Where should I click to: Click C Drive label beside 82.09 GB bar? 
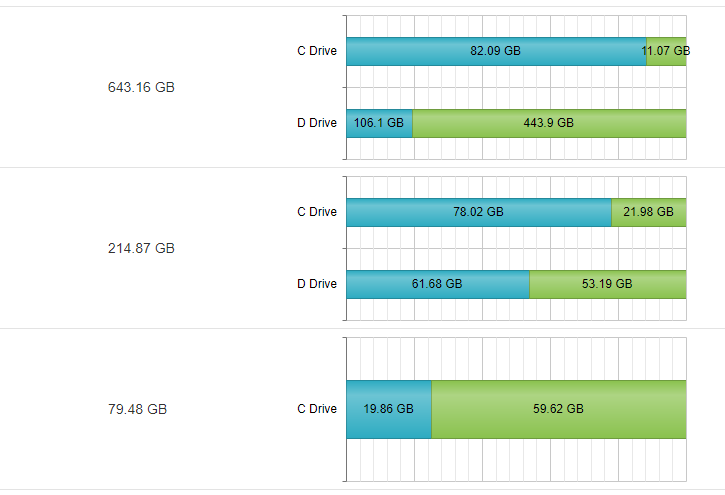[x=317, y=51]
